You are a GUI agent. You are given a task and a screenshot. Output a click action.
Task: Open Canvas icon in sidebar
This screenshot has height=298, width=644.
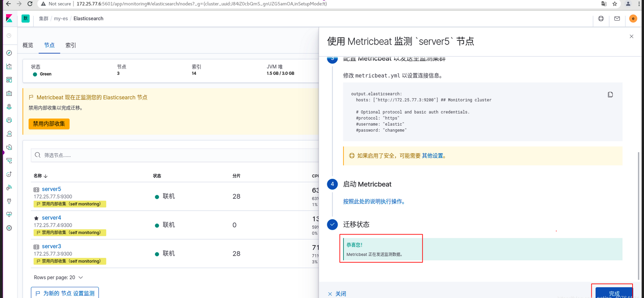click(x=9, y=93)
